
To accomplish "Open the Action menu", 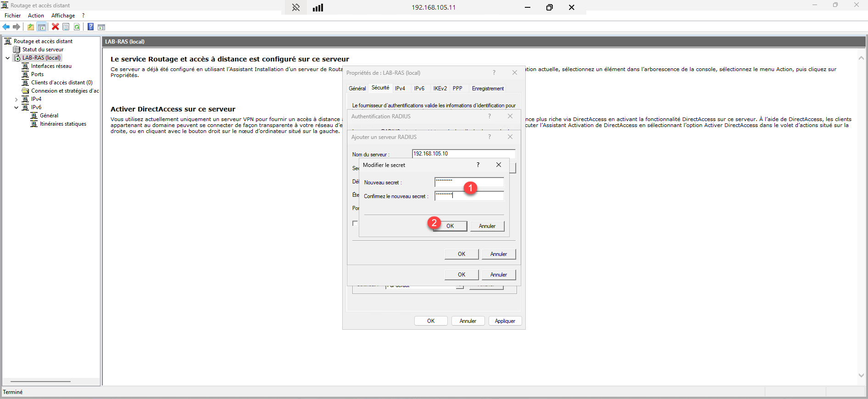I will click(36, 16).
